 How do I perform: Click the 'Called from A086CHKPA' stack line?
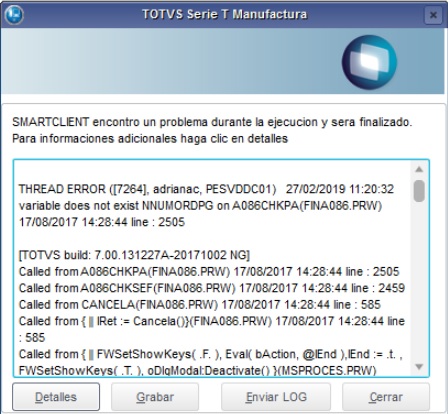click(x=209, y=271)
